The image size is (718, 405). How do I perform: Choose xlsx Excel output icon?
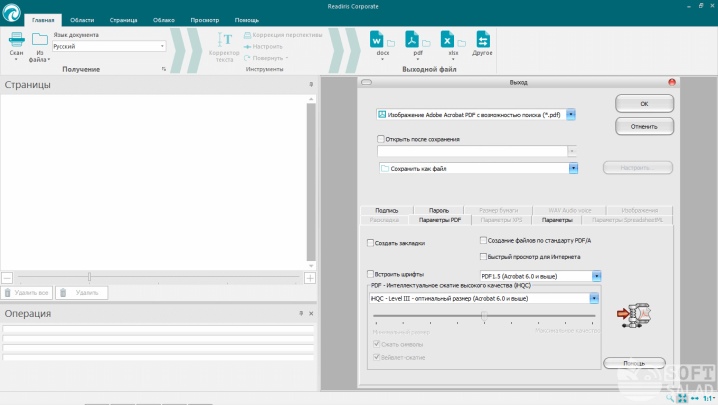tap(447, 39)
